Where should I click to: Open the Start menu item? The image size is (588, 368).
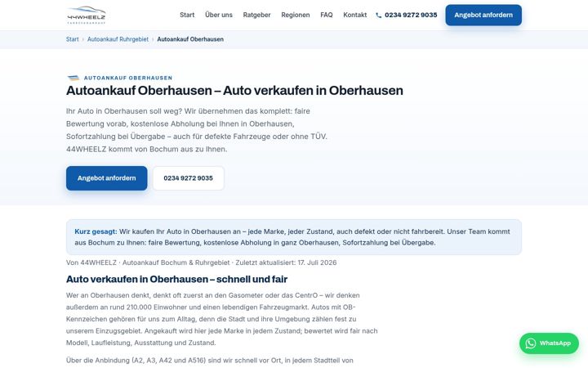click(x=187, y=15)
